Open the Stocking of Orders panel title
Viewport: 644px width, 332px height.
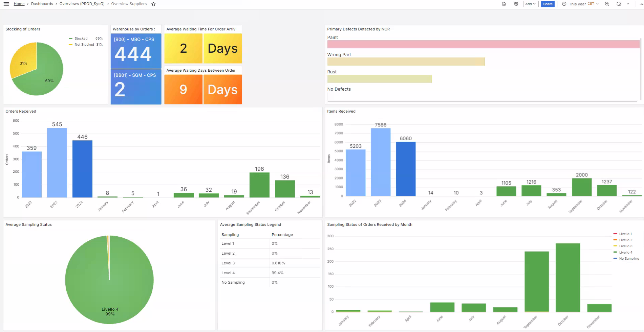coord(23,29)
